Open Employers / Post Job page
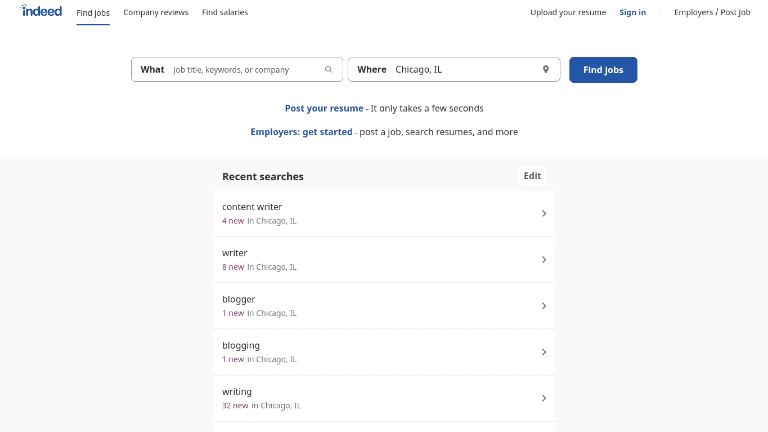 point(712,13)
